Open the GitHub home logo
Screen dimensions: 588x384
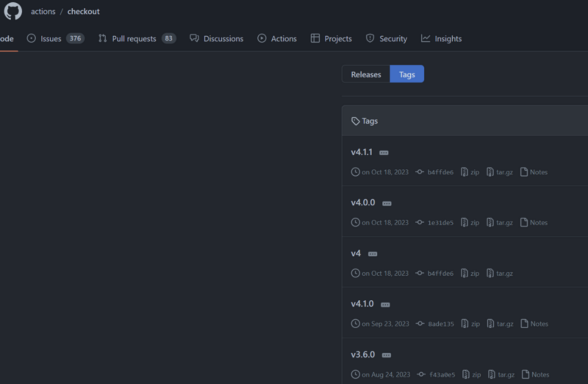pos(13,11)
